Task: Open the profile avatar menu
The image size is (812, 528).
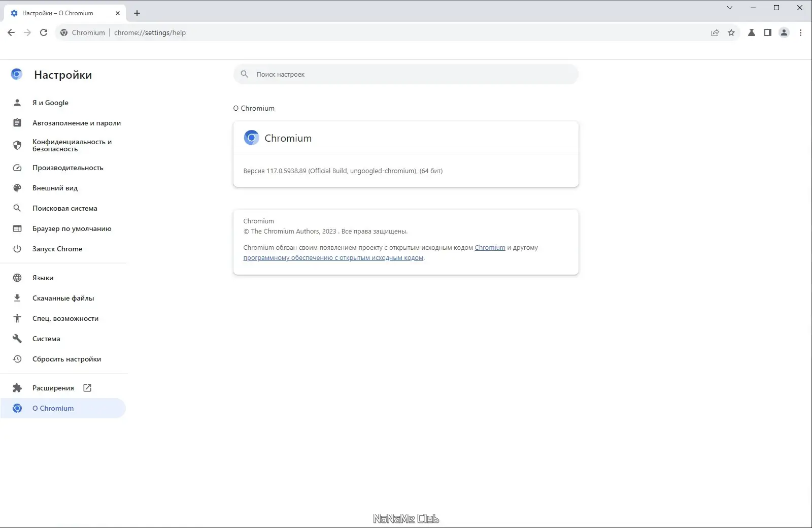Action: (x=784, y=32)
